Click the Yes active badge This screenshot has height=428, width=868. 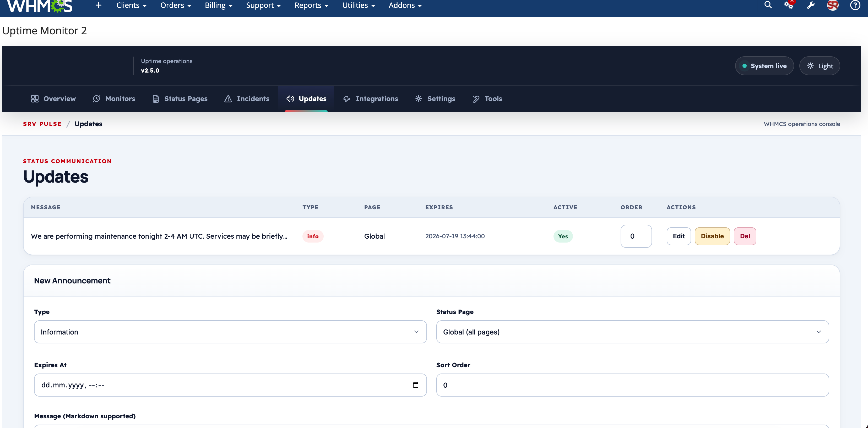point(563,236)
